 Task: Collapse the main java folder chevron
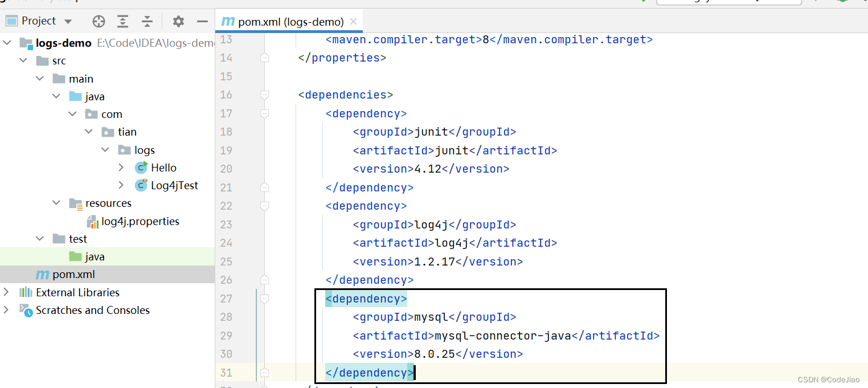click(56, 96)
